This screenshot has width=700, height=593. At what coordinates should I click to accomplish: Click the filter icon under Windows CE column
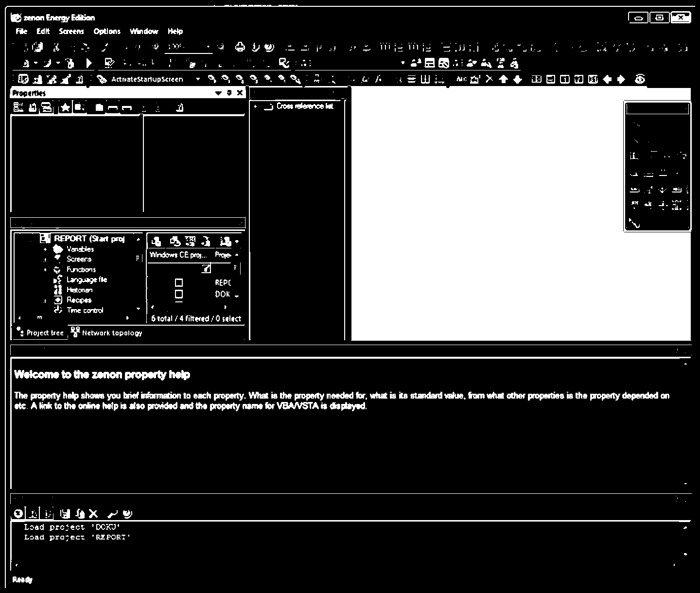pos(207,268)
